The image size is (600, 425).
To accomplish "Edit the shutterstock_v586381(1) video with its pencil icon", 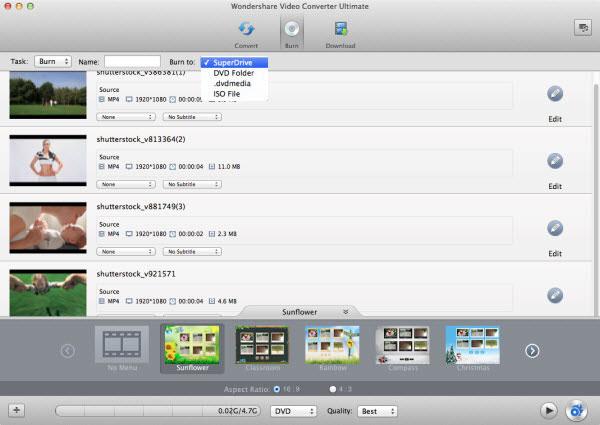I will [x=555, y=93].
